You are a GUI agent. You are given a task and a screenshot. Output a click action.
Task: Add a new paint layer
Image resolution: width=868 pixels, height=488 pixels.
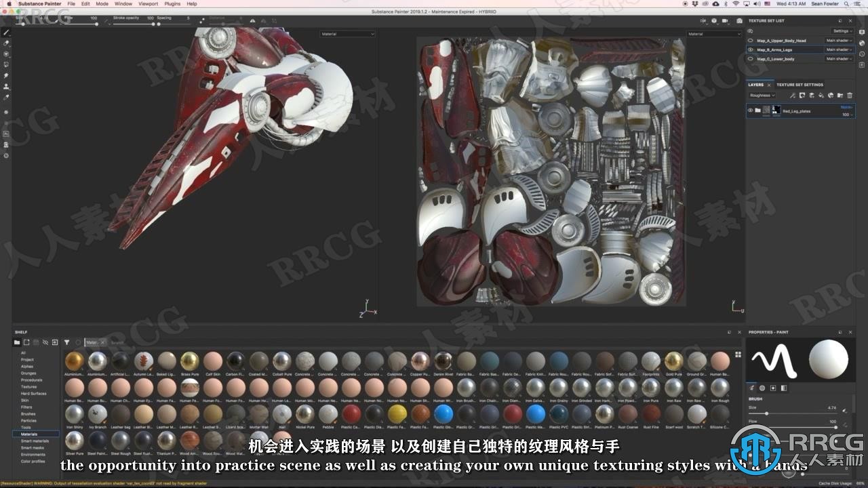coord(811,96)
